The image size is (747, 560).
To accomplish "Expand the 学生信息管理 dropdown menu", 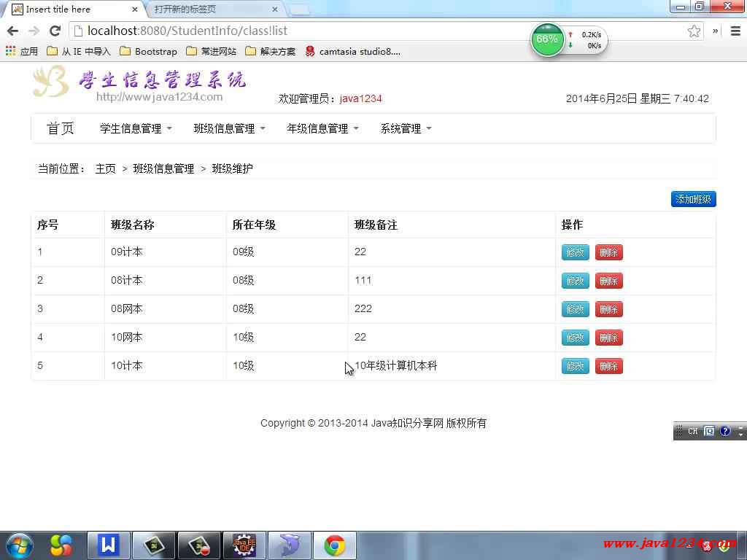I will (136, 128).
